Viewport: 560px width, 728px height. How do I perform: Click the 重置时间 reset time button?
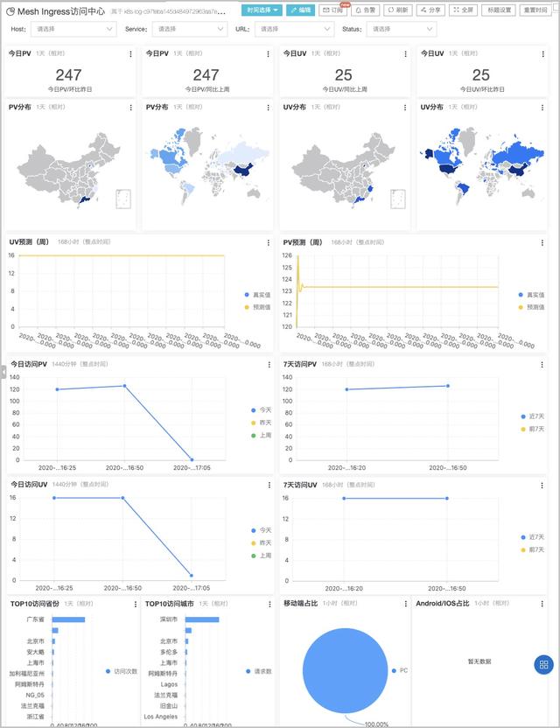pyautogui.click(x=535, y=10)
